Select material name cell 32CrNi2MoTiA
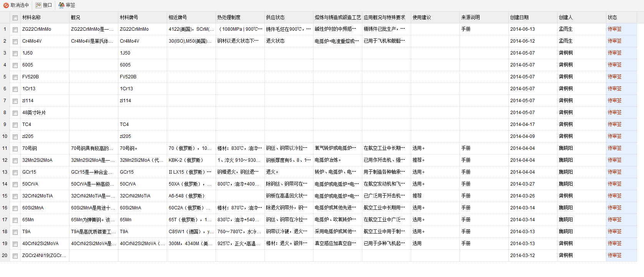The image size is (644, 277). pos(45,196)
